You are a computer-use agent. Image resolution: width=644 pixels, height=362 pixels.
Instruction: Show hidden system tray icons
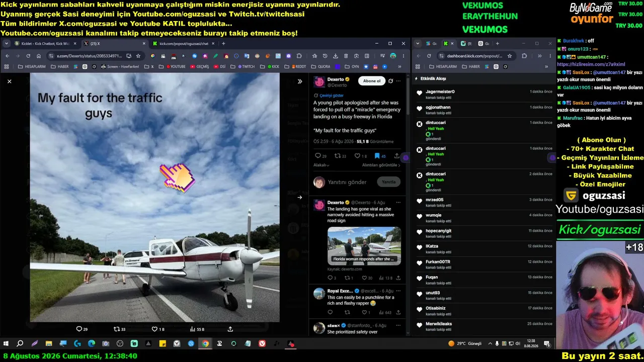[491, 344]
